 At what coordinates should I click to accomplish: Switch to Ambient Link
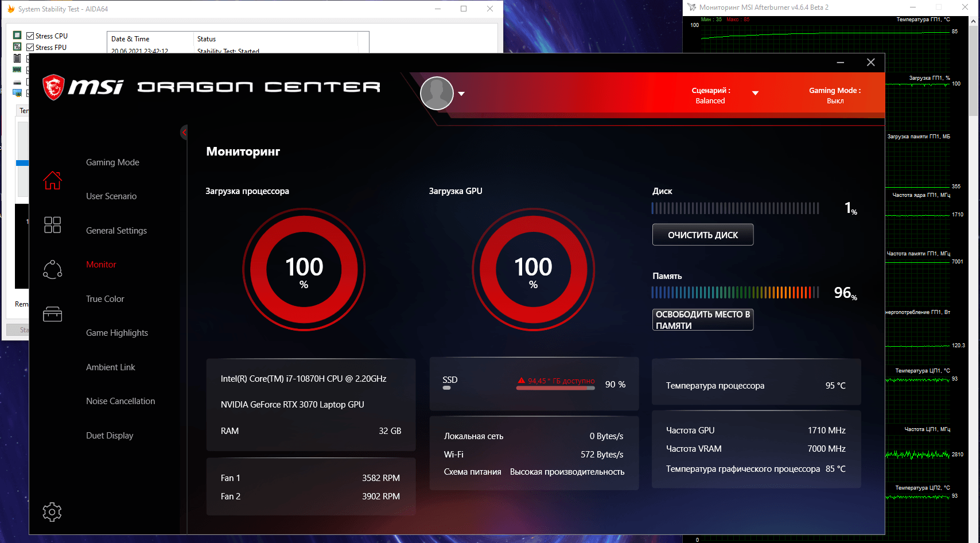111,367
